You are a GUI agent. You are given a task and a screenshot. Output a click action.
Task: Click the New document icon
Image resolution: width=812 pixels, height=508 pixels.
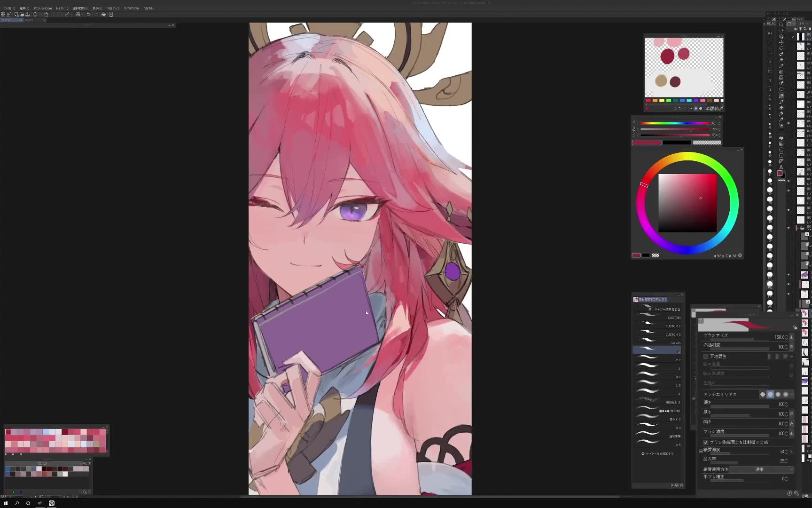tap(16, 15)
